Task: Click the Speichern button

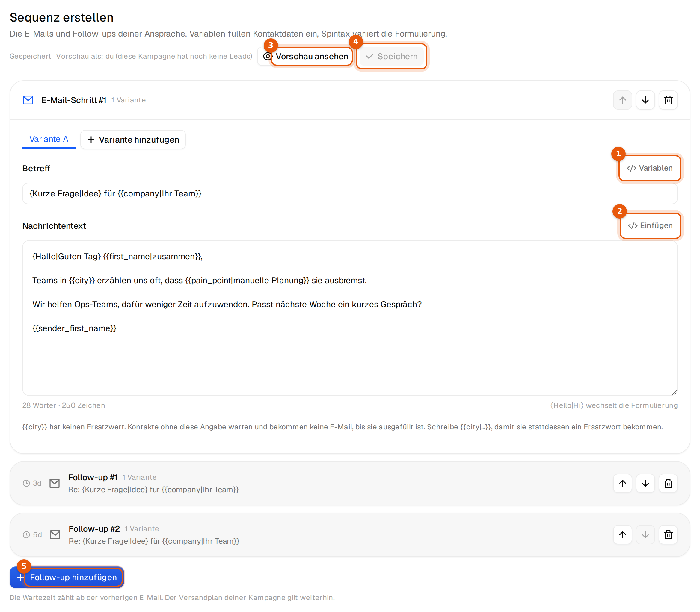Action: 392,56
